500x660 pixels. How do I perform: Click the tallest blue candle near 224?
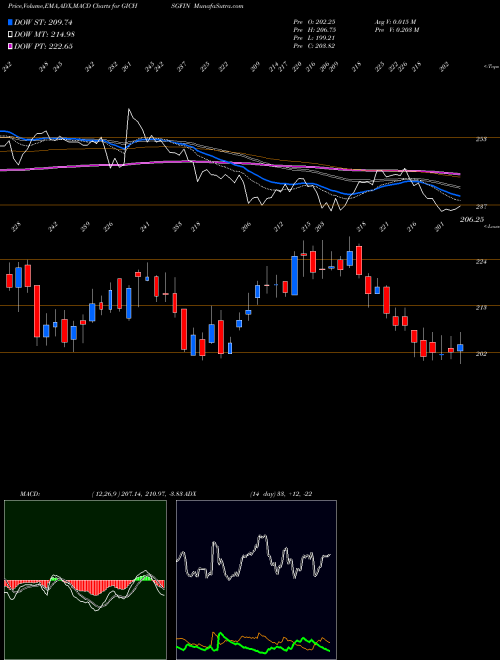pos(295,276)
